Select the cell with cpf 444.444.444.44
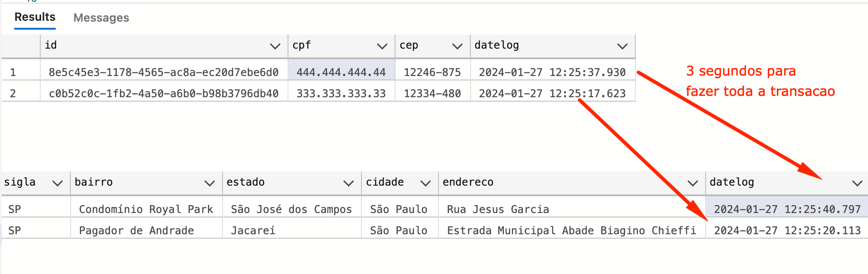This screenshot has width=868, height=274. (341, 72)
